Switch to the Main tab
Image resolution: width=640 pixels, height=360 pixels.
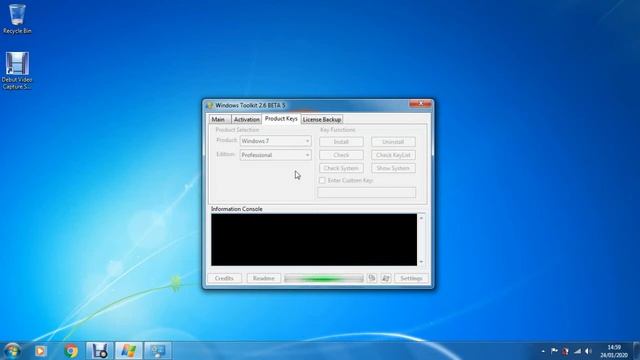[218, 119]
